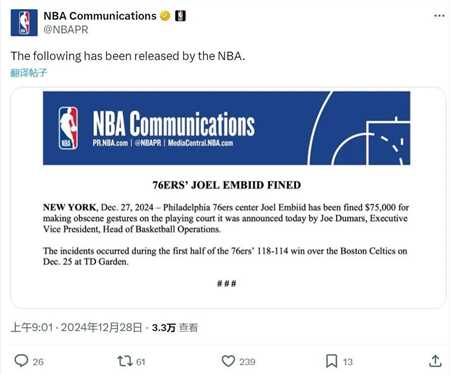Click the reply count 26
This screenshot has height=375, width=450.
coord(38,362)
